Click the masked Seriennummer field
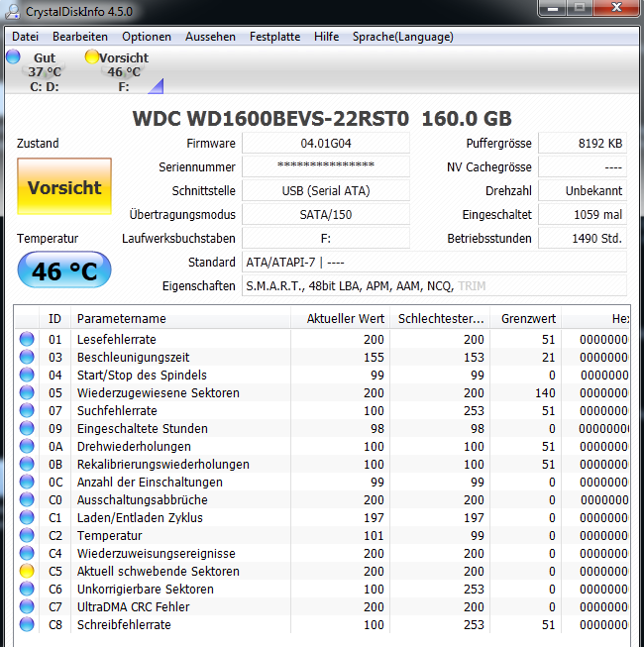 (x=326, y=166)
